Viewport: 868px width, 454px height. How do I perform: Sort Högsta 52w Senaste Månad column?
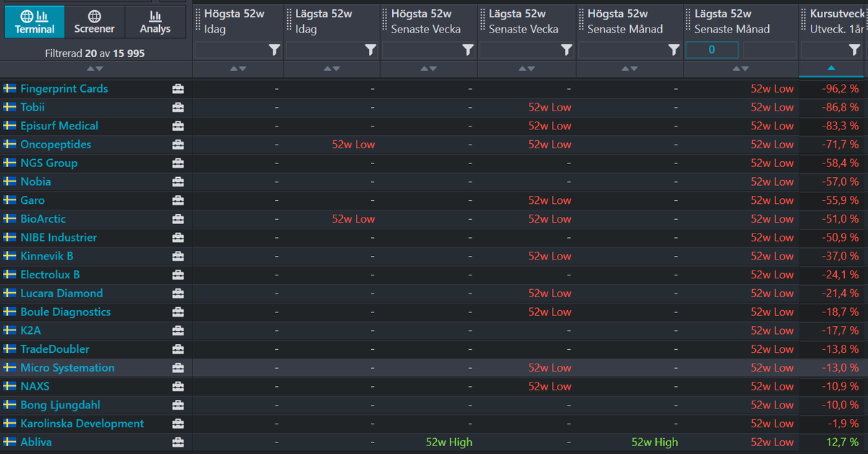[630, 69]
